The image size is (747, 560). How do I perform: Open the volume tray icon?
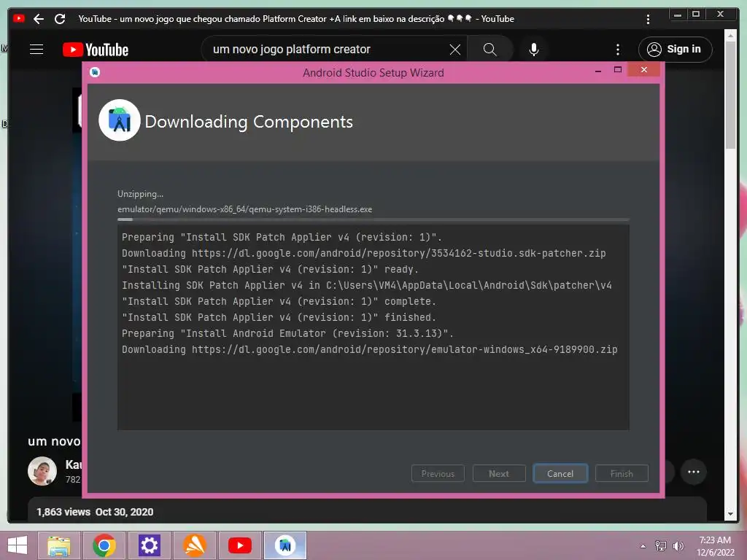(x=678, y=546)
